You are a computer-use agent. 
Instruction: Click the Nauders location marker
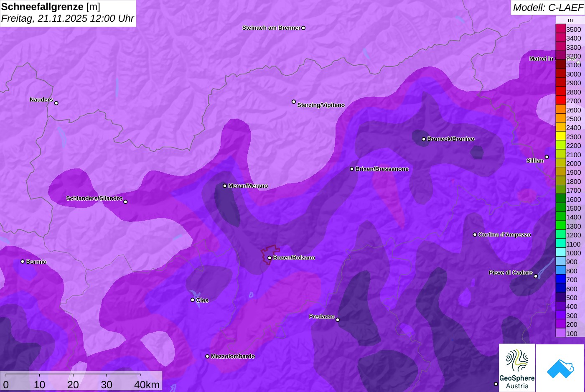pos(56,103)
